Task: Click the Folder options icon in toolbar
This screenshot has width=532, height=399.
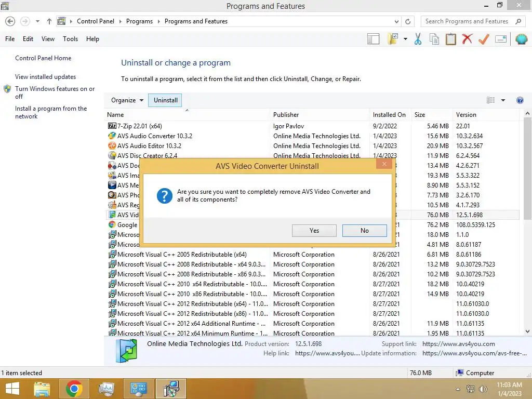Action: (x=393, y=39)
